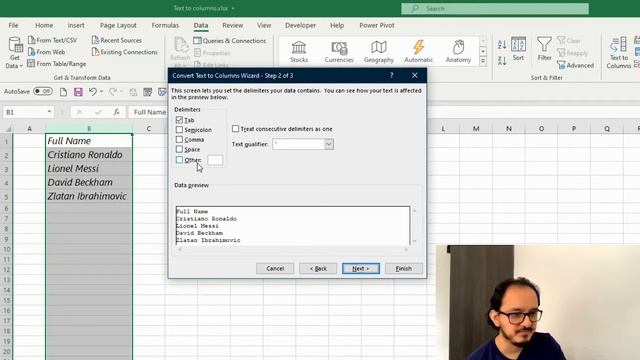The height and width of the screenshot is (360, 640).
Task: Open the Get Data menu
Action: pos(15,53)
